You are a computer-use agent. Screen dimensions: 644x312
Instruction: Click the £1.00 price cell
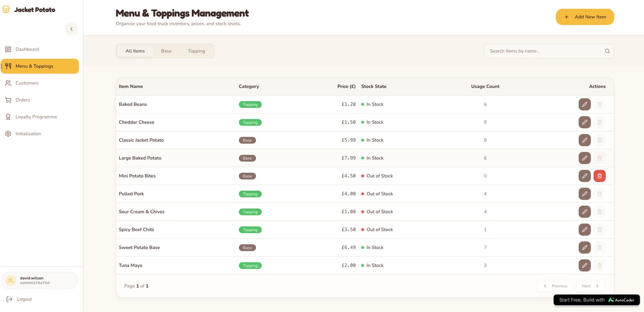[x=349, y=212]
